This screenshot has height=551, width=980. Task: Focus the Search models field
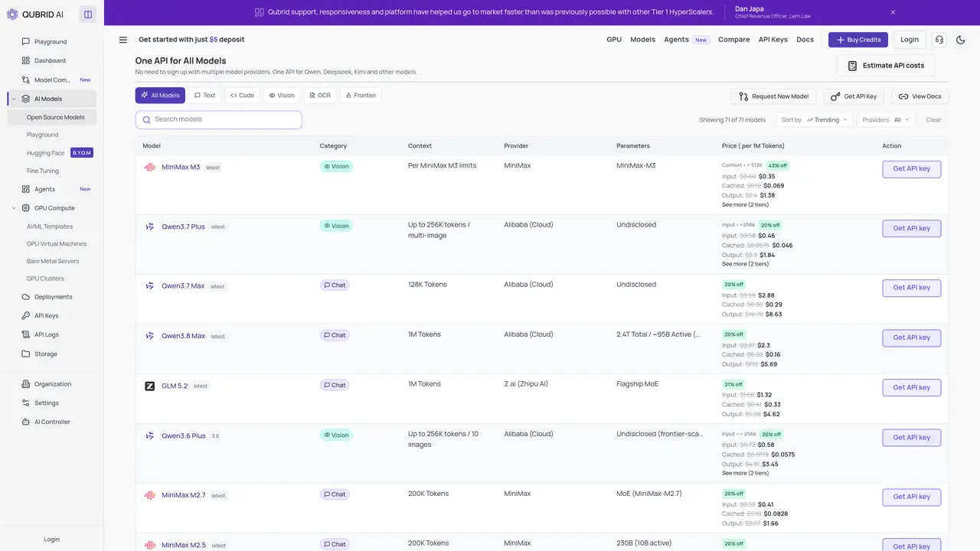point(219,119)
